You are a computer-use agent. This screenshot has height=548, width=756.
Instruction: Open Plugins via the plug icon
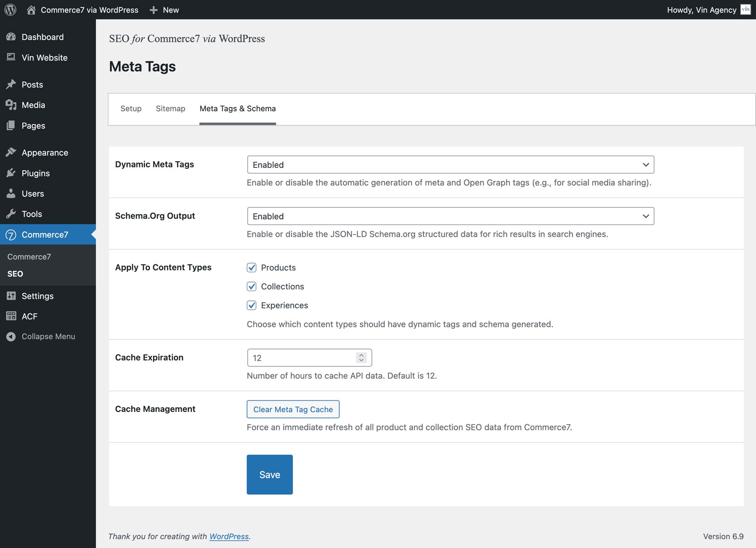point(11,173)
